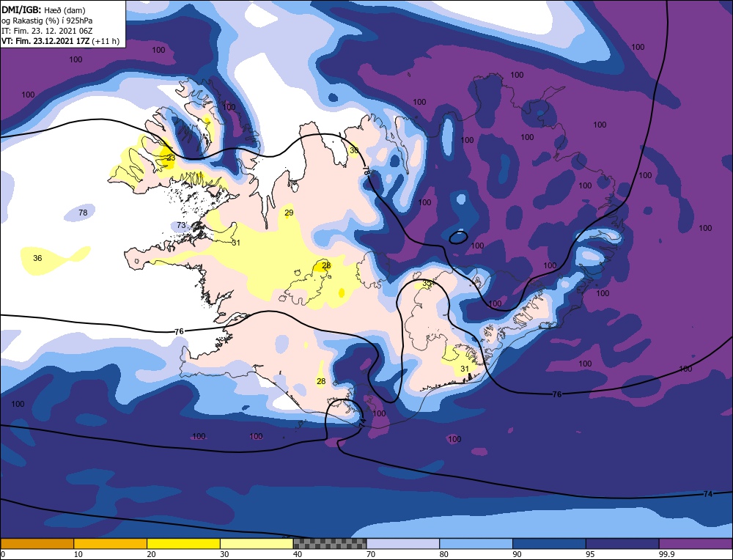Select the '35' humidity value on the map

pos(427,283)
